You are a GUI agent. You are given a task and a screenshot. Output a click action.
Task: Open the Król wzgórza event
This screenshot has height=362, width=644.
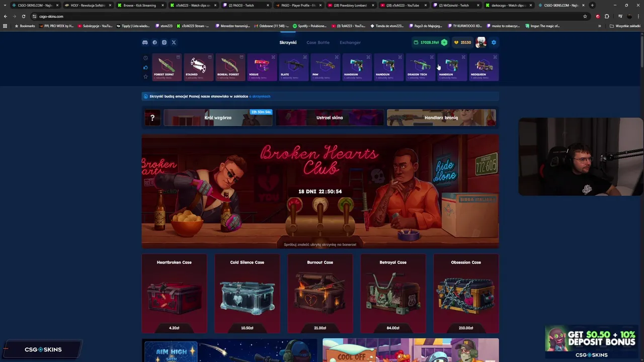coord(218,118)
